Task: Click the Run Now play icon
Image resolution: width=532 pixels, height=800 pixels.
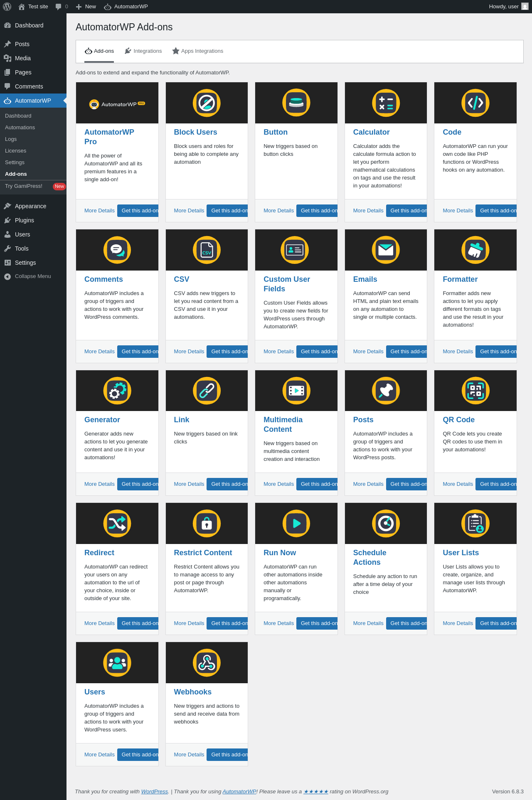Action: (x=296, y=523)
